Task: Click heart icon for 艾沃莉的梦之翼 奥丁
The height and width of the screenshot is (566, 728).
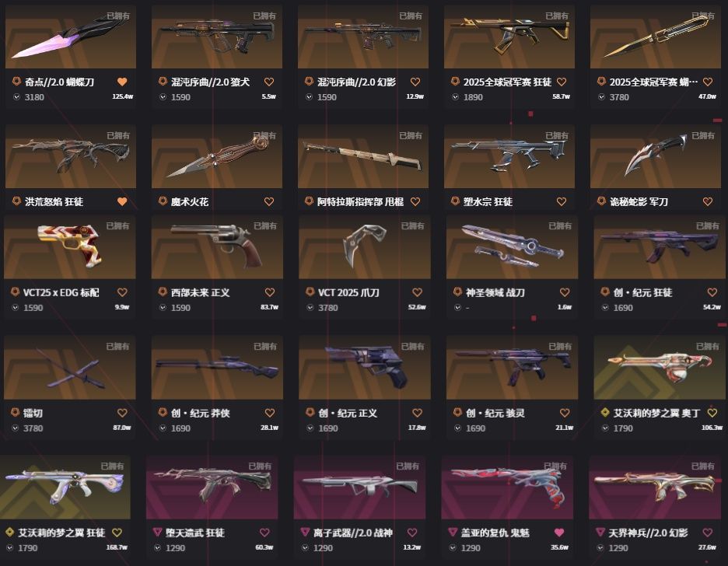Action: 712,412
